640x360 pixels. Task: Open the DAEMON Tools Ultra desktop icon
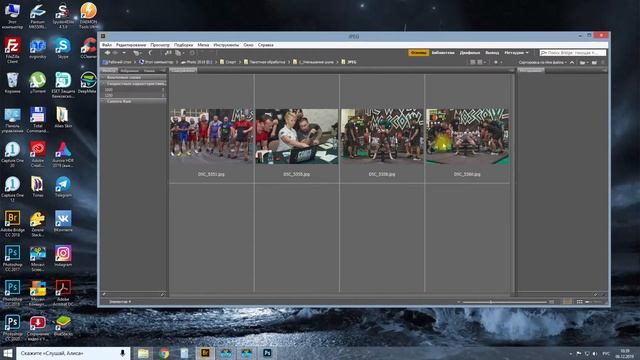tap(88, 16)
